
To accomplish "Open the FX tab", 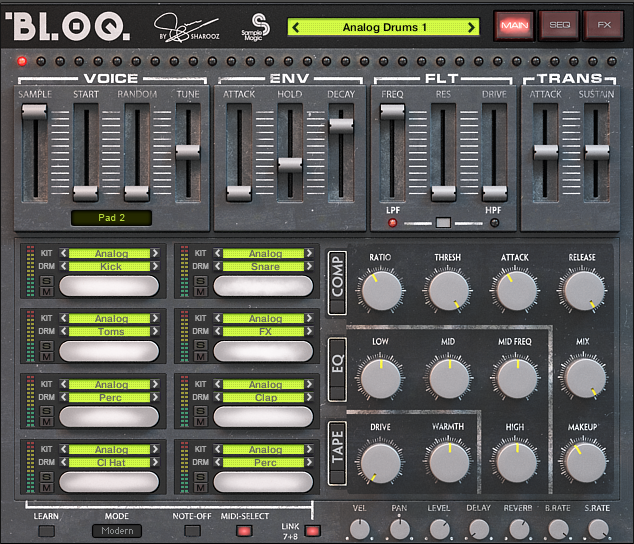I will click(x=604, y=25).
